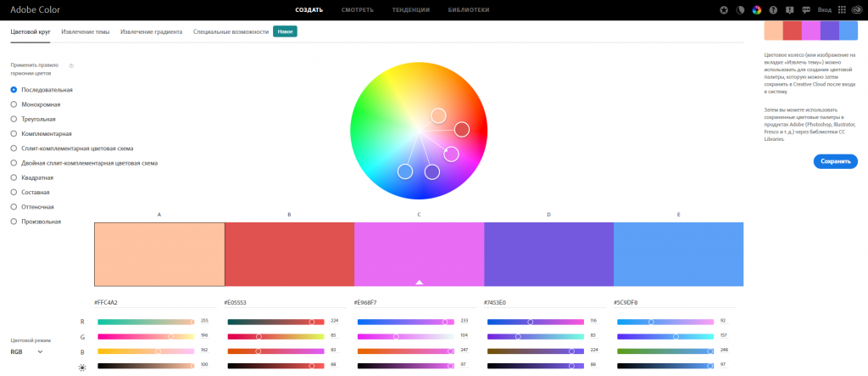Click the B value 248 for color E
The image size is (868, 376).
[724, 350]
